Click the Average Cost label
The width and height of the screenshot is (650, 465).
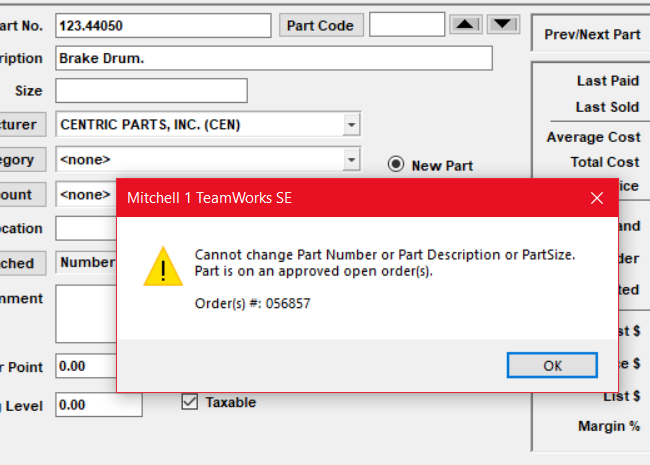coord(594,137)
